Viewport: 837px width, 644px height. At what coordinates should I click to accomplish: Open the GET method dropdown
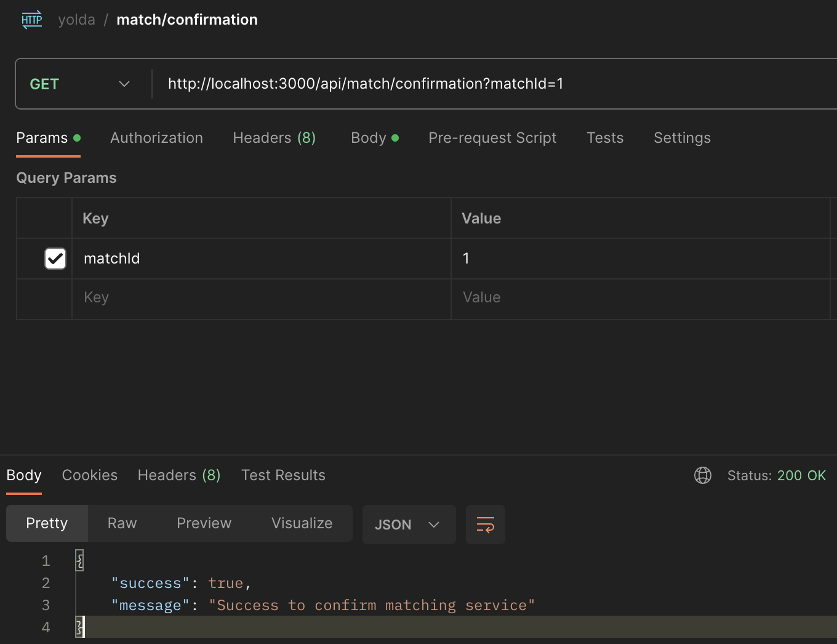tap(81, 84)
